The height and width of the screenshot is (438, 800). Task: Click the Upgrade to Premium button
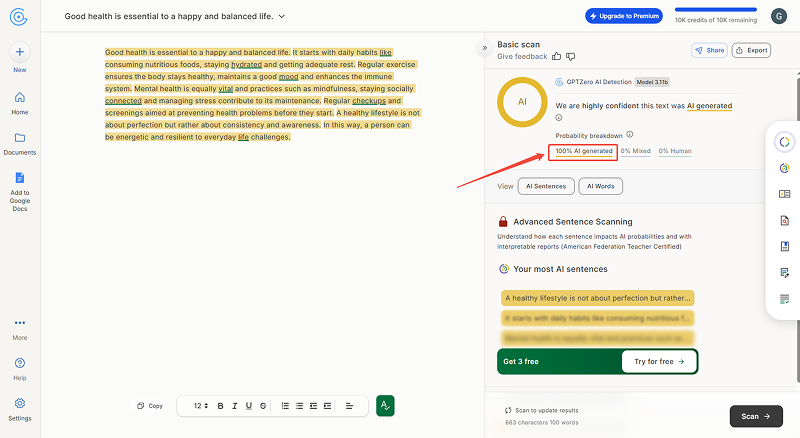click(x=623, y=16)
